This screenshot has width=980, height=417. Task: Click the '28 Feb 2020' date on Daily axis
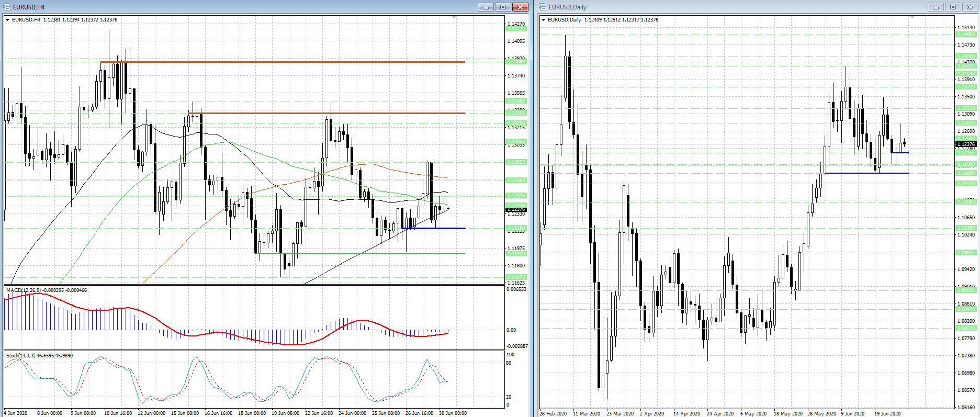point(553,413)
